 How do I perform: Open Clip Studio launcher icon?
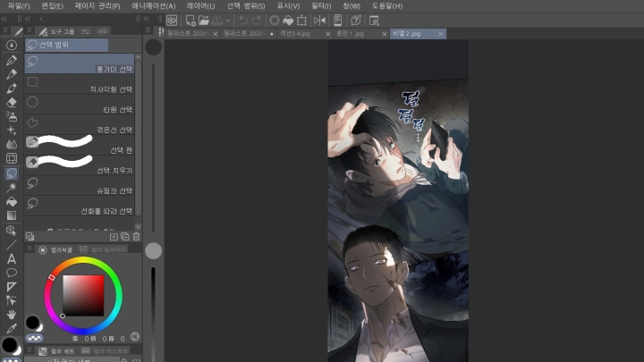[172, 20]
